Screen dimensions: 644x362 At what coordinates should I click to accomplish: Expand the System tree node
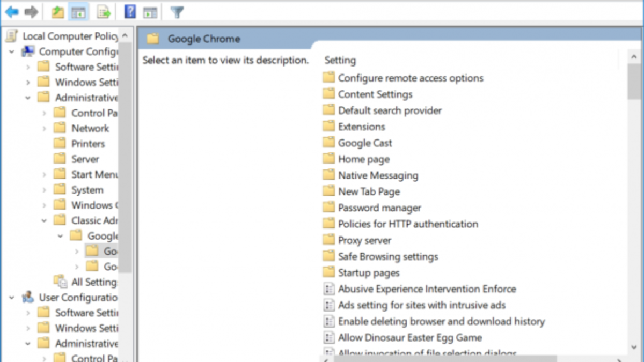point(44,190)
